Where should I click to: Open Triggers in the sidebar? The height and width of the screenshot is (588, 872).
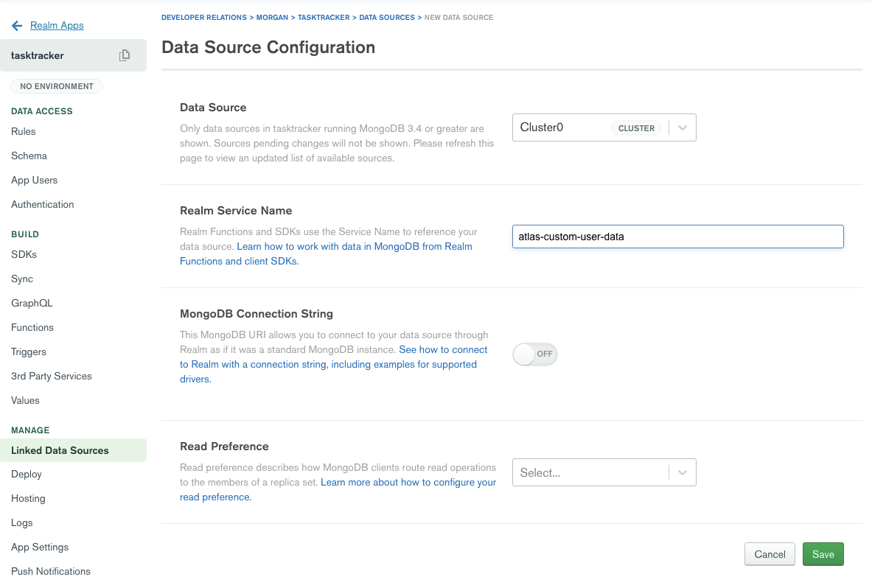pyautogui.click(x=29, y=351)
